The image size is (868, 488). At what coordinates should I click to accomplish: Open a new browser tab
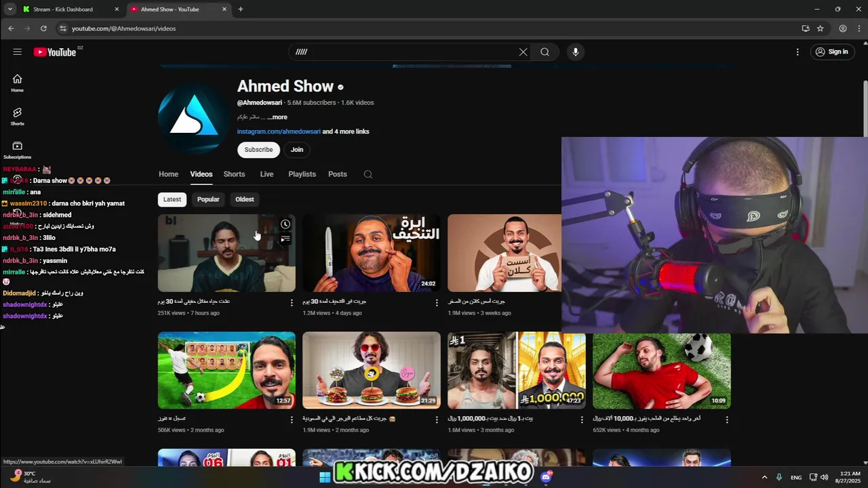point(240,9)
